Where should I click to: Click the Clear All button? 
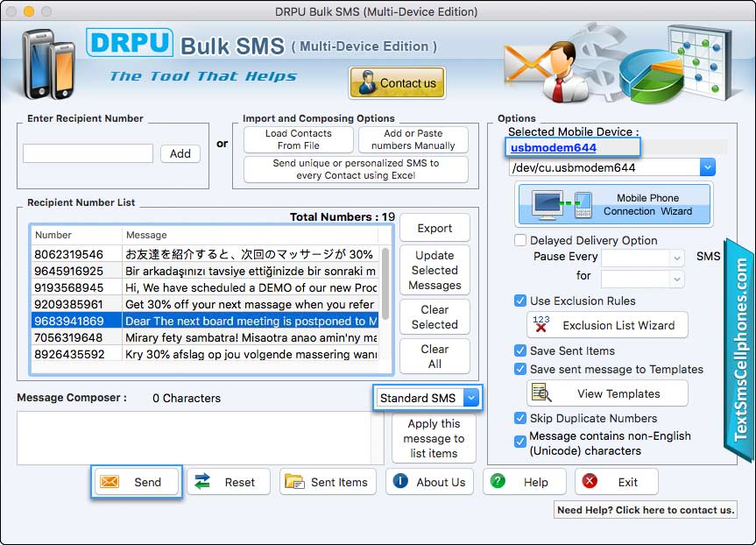point(435,357)
